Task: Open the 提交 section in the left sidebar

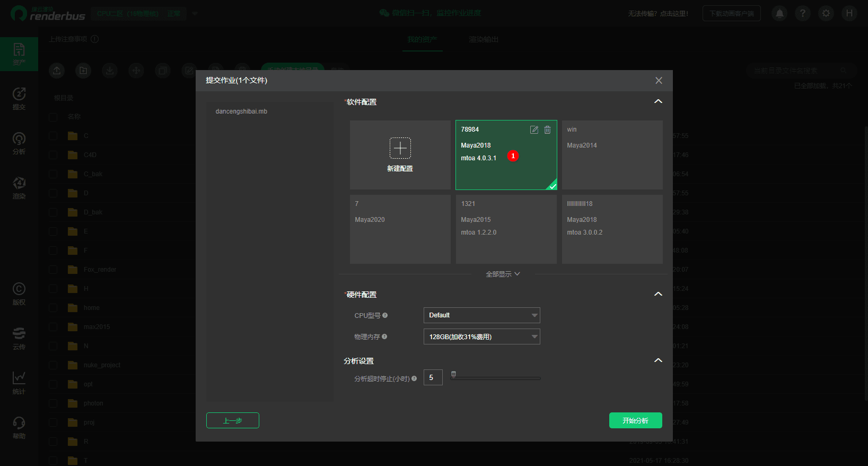Action: [x=19, y=99]
